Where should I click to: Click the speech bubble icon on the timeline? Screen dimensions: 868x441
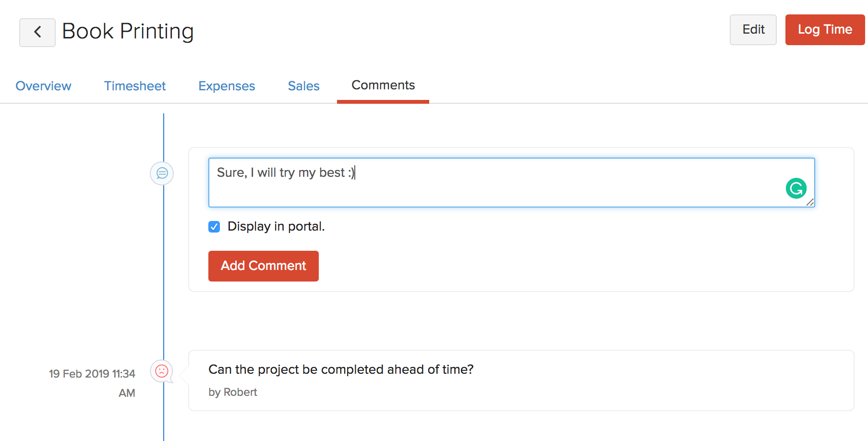pos(162,173)
